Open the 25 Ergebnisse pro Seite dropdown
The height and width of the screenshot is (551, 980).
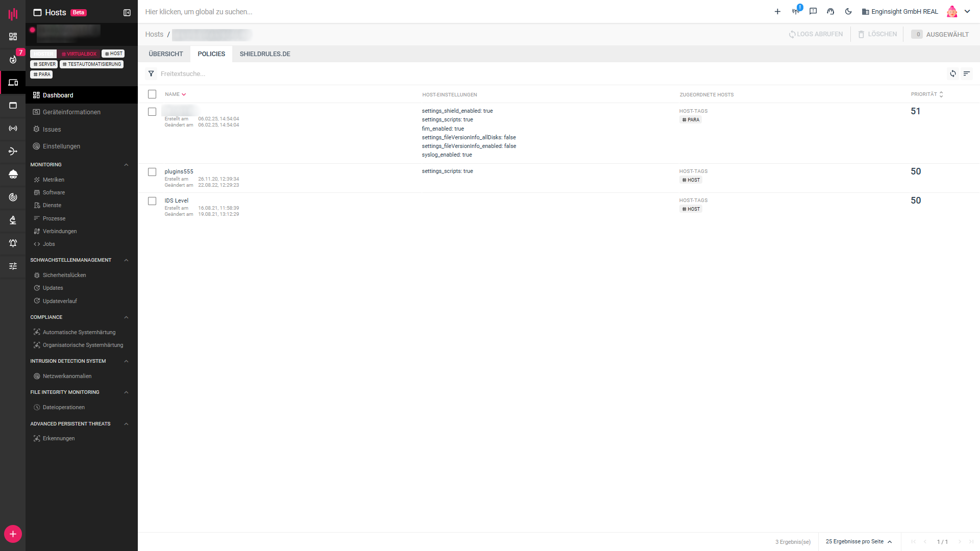tap(859, 542)
